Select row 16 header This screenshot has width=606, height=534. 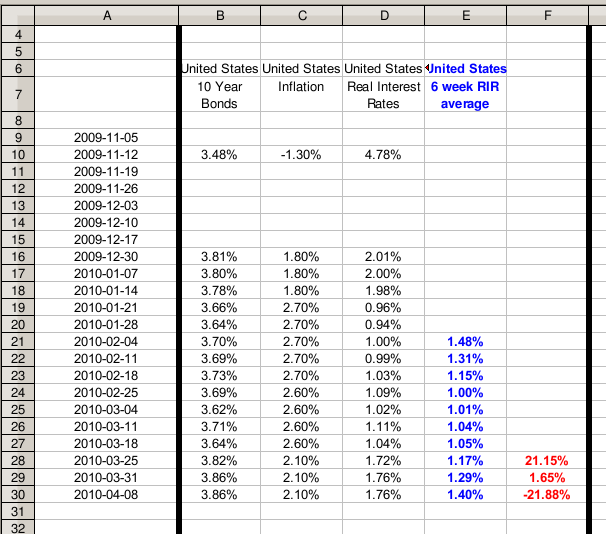(x=18, y=257)
